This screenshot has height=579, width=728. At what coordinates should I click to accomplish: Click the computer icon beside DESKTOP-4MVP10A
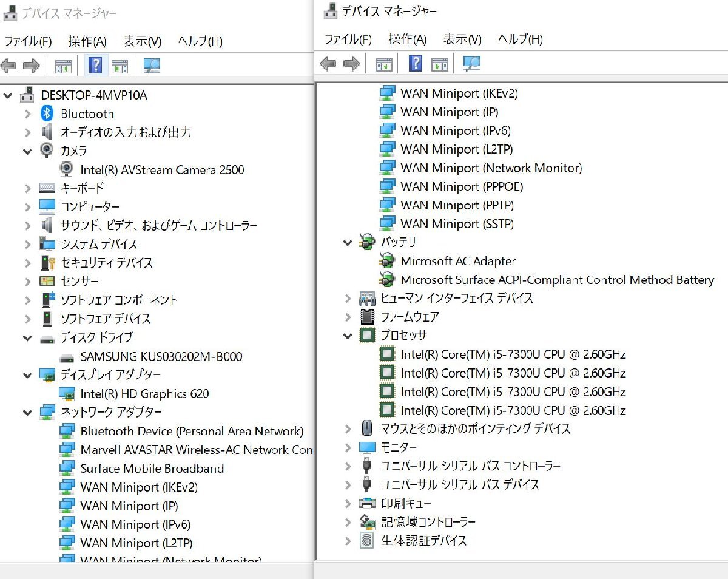tap(27, 95)
